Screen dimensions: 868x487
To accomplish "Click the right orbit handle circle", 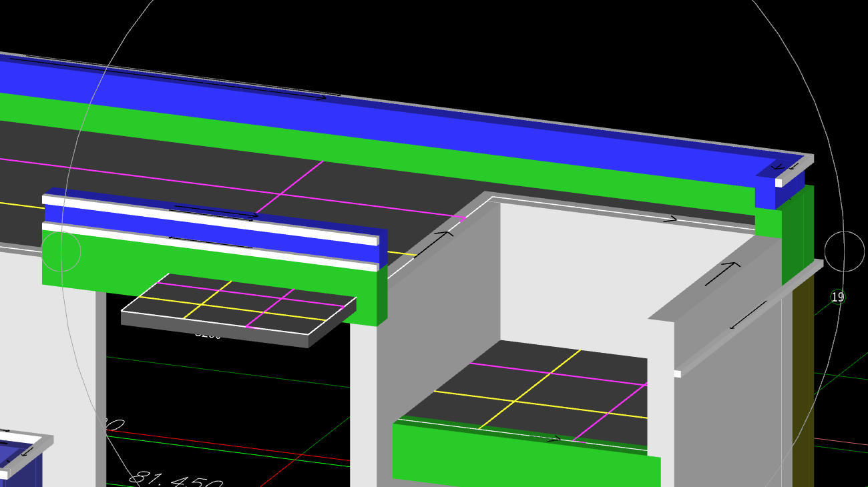I will coord(845,252).
